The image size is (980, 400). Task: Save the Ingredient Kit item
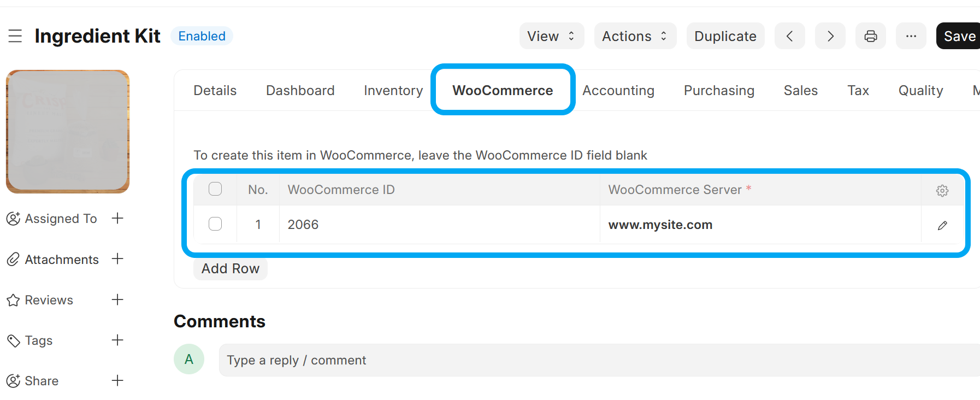coord(959,36)
